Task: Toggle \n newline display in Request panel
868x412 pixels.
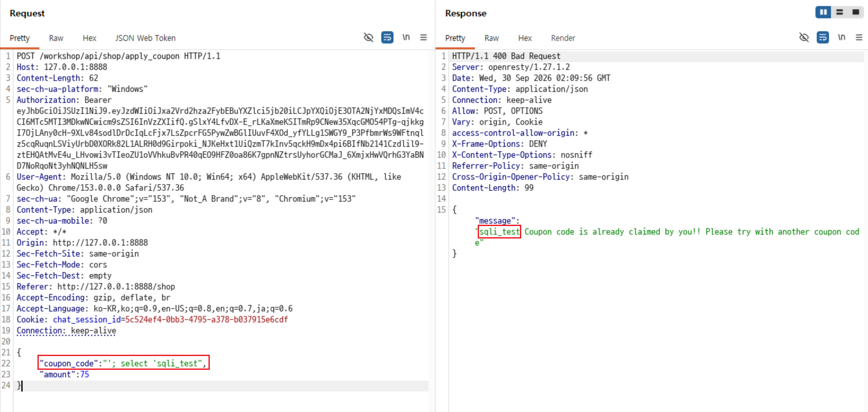Action: click(406, 37)
